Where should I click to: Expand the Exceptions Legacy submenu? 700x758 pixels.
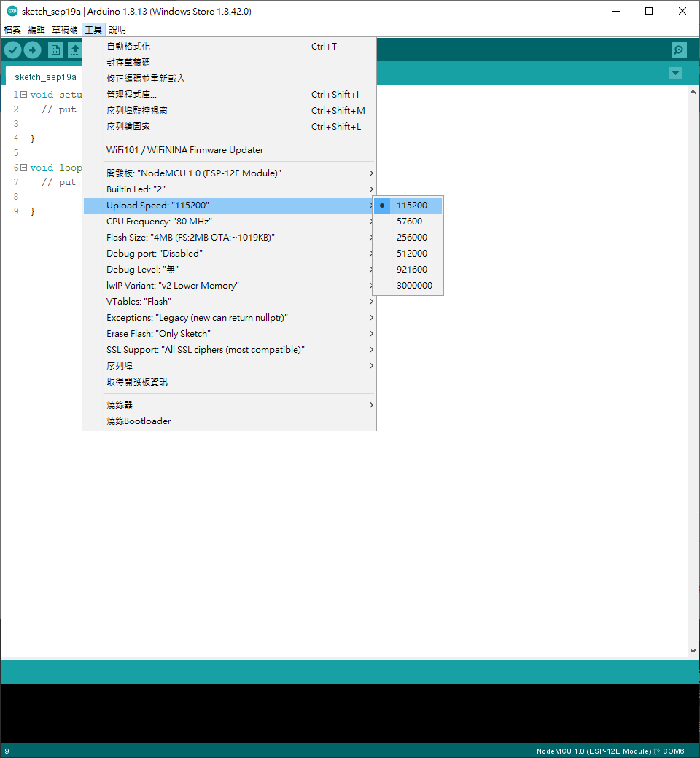pos(229,318)
